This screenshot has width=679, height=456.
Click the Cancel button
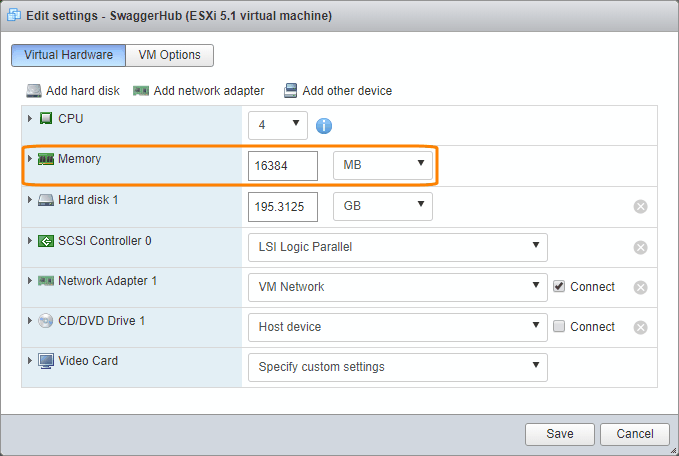click(635, 434)
